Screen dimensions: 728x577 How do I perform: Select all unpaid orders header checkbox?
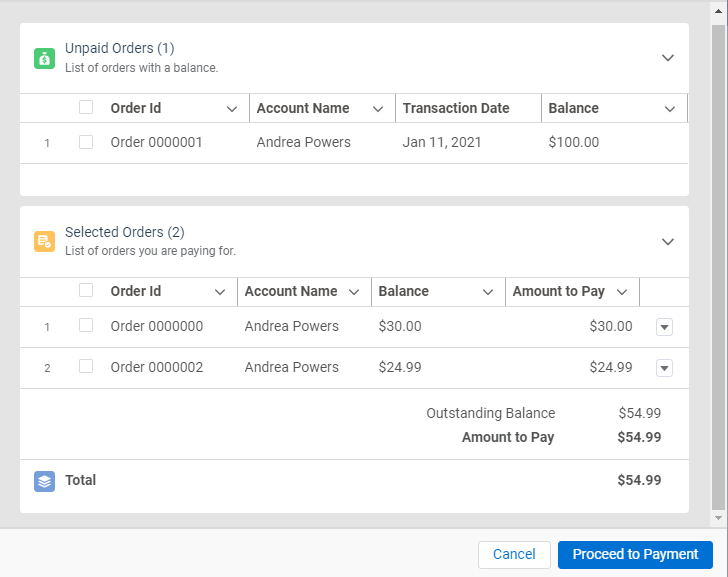click(86, 108)
